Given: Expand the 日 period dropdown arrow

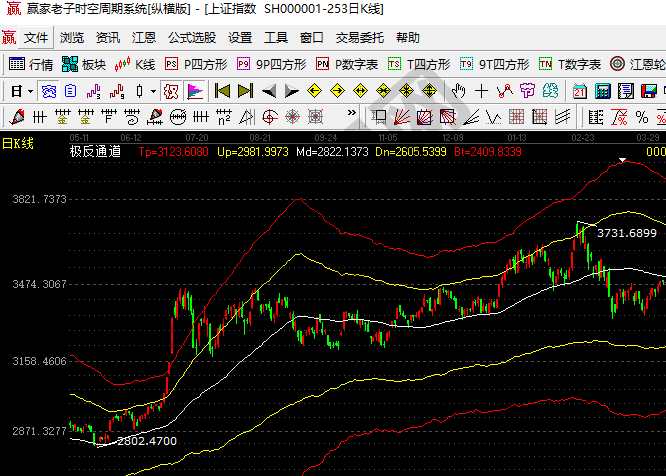Looking at the screenshot, I should (31, 91).
